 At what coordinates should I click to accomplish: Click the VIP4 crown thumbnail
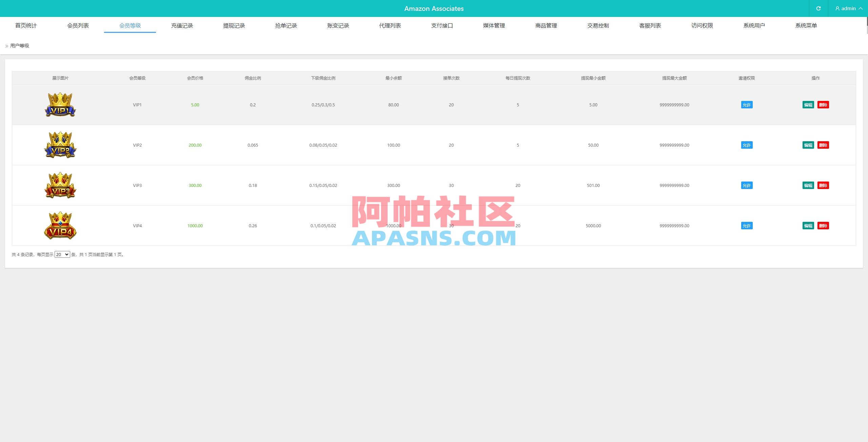click(60, 226)
